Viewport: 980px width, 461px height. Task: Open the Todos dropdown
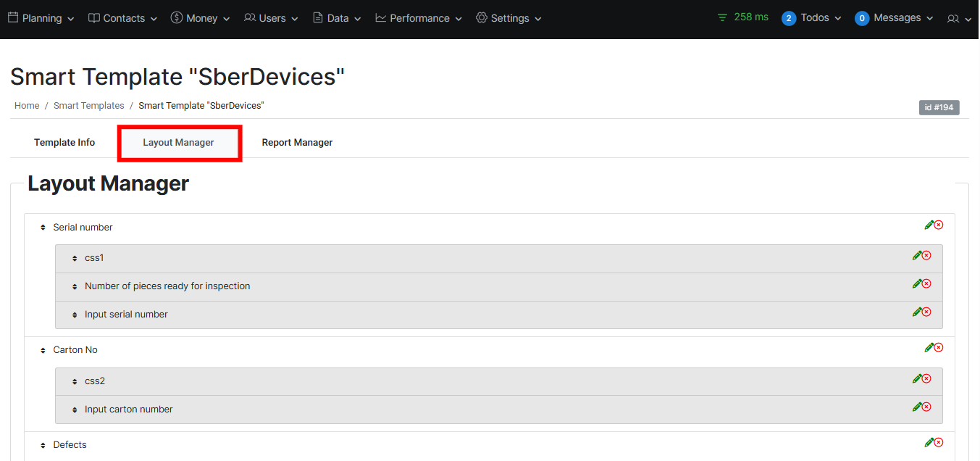(x=812, y=18)
